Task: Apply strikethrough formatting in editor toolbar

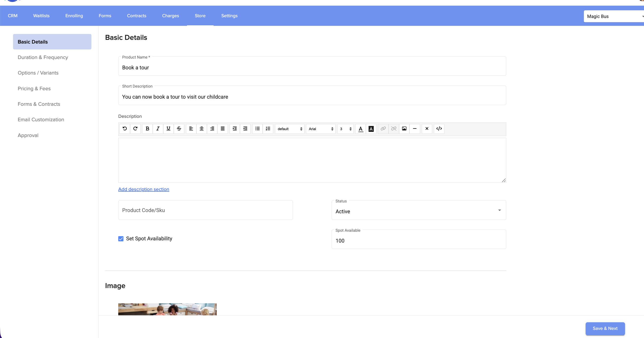Action: point(179,129)
